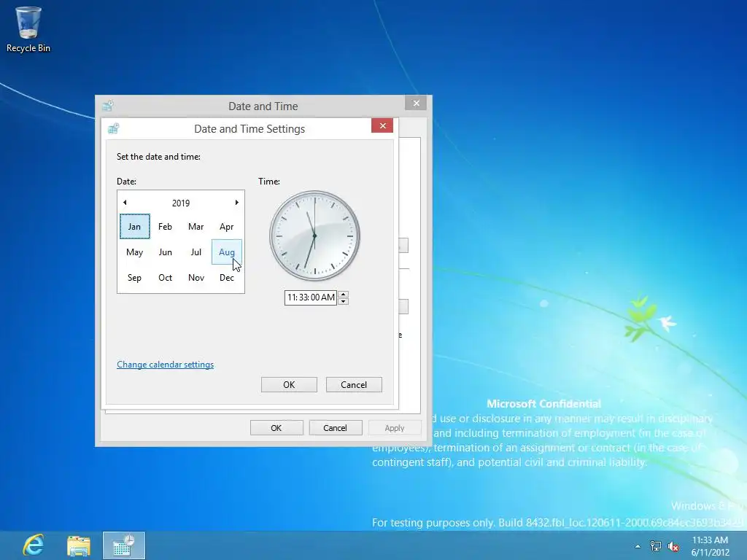Select May in the calendar
The image size is (747, 560).
(x=134, y=252)
